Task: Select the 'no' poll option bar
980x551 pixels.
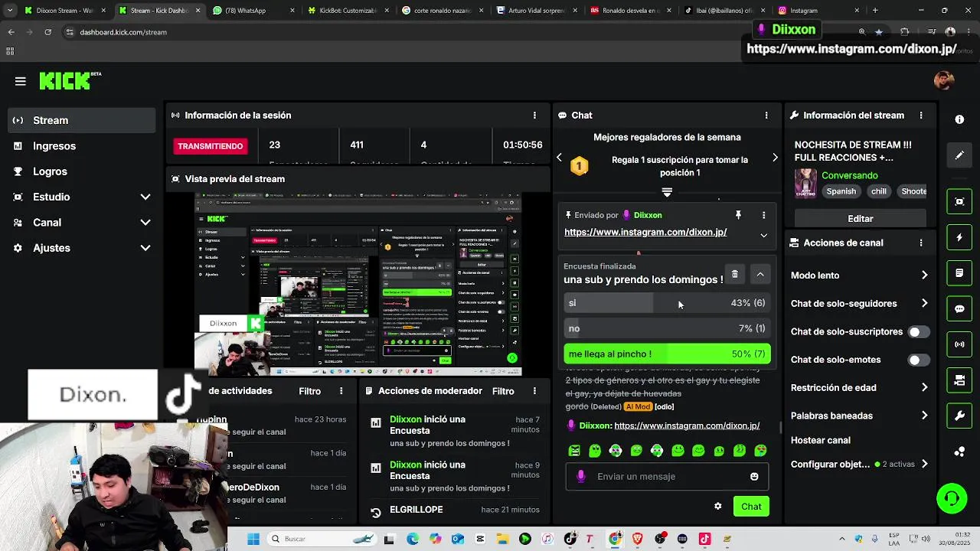Action: tap(667, 328)
